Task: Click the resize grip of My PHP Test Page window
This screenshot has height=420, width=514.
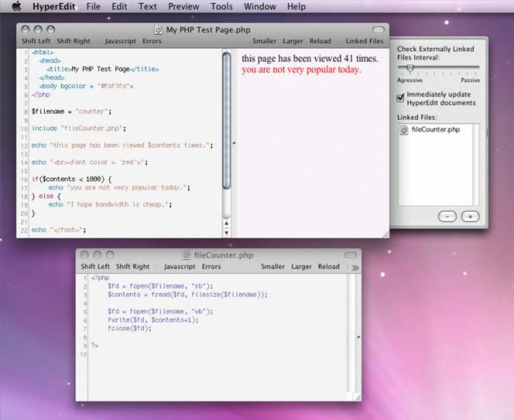Action: [385, 234]
